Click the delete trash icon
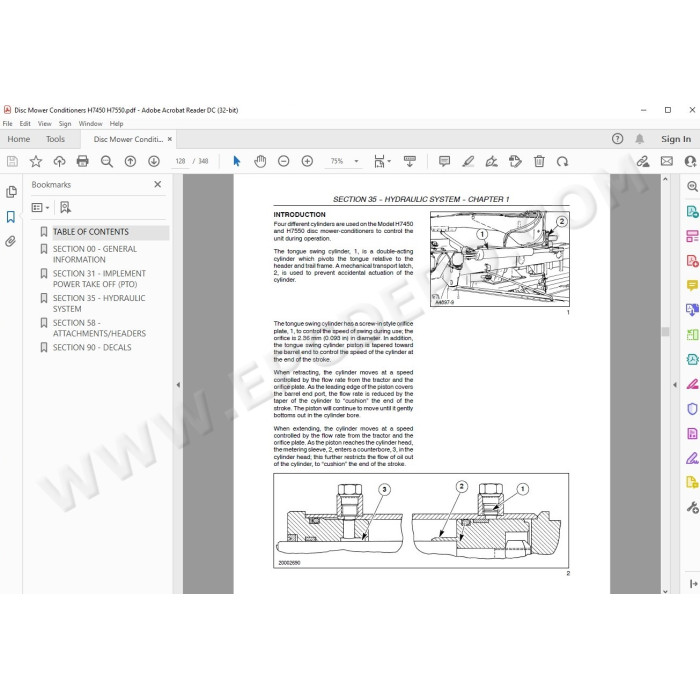 coord(539,161)
